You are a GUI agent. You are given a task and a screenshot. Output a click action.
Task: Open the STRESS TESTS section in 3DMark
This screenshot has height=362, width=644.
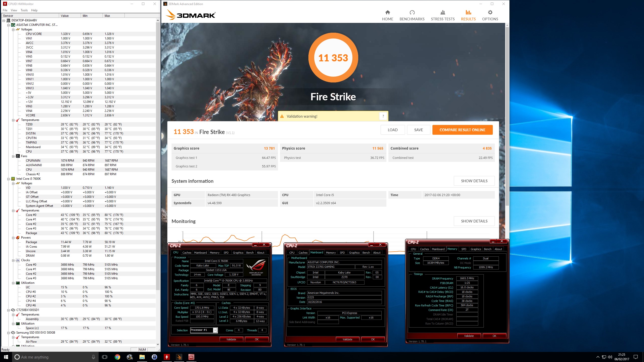click(x=442, y=15)
